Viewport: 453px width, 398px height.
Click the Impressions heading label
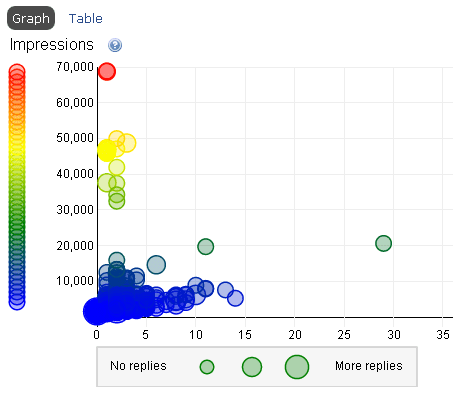[52, 45]
